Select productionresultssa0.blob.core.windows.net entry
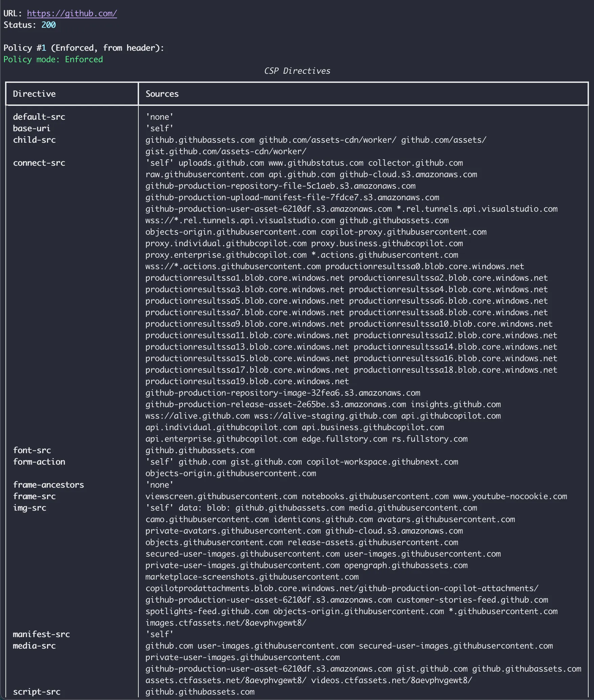594x700 pixels. pyautogui.click(x=424, y=266)
